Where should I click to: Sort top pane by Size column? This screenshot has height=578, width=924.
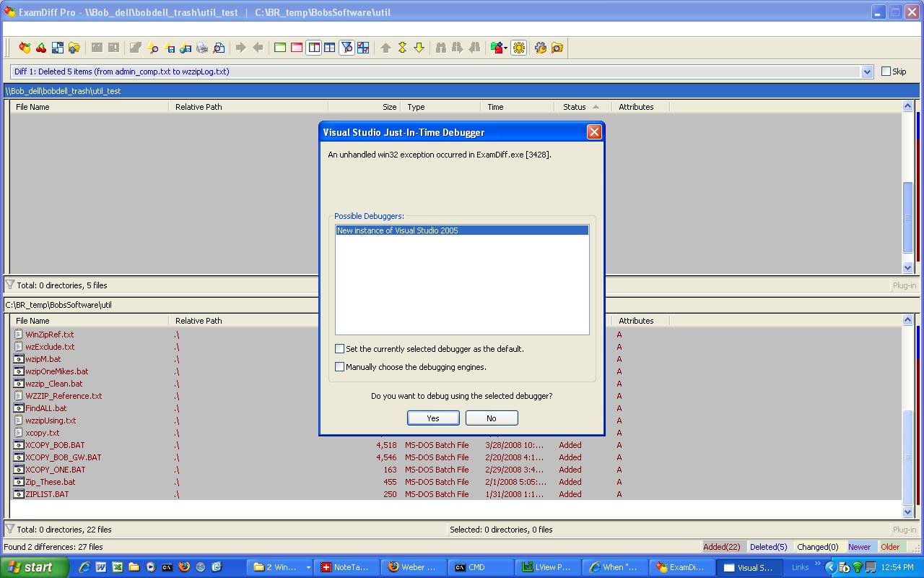365,107
